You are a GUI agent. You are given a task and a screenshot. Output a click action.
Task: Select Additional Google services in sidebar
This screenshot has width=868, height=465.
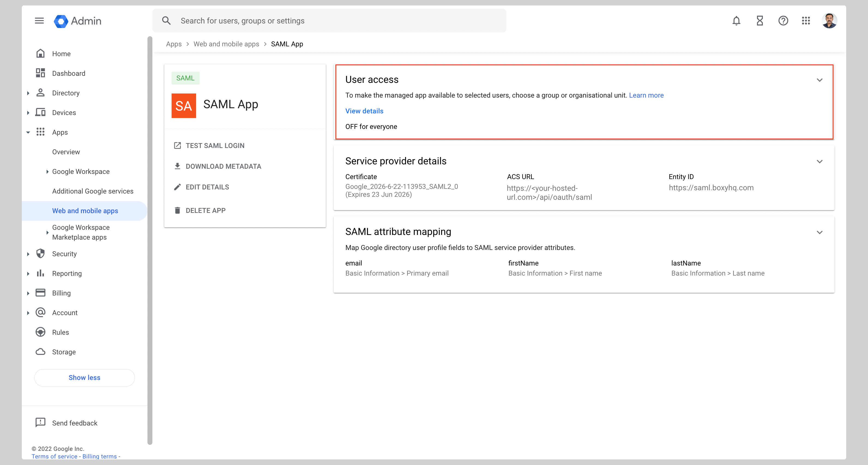93,191
